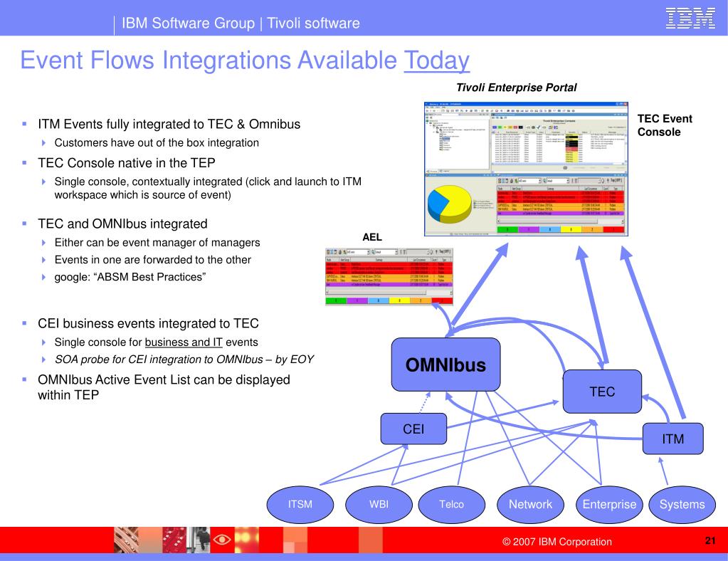The width and height of the screenshot is (728, 561).
Task: Select the italic "SOA probe for CEI integration" line
Action: pos(184,360)
